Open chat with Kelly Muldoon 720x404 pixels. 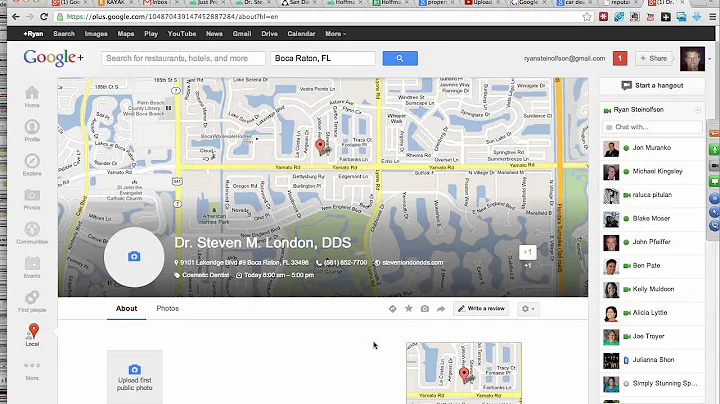pyautogui.click(x=652, y=290)
